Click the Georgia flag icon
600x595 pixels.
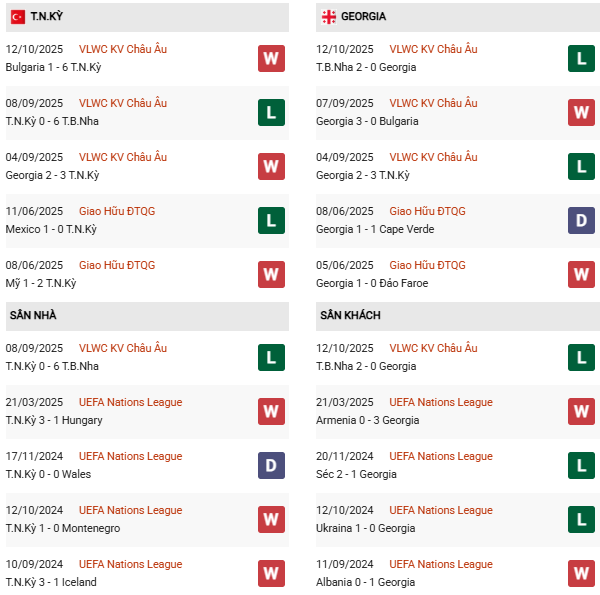coord(328,17)
